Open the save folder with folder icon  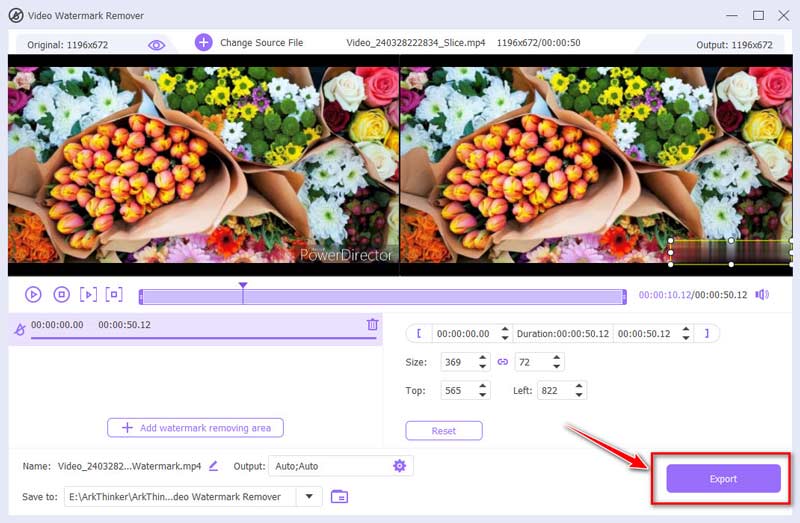[339, 496]
